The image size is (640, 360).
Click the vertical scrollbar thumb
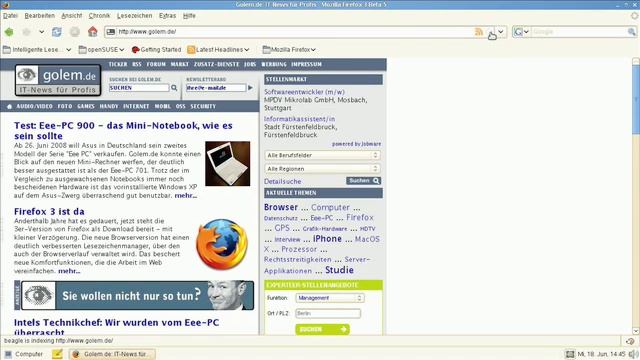(636, 99)
